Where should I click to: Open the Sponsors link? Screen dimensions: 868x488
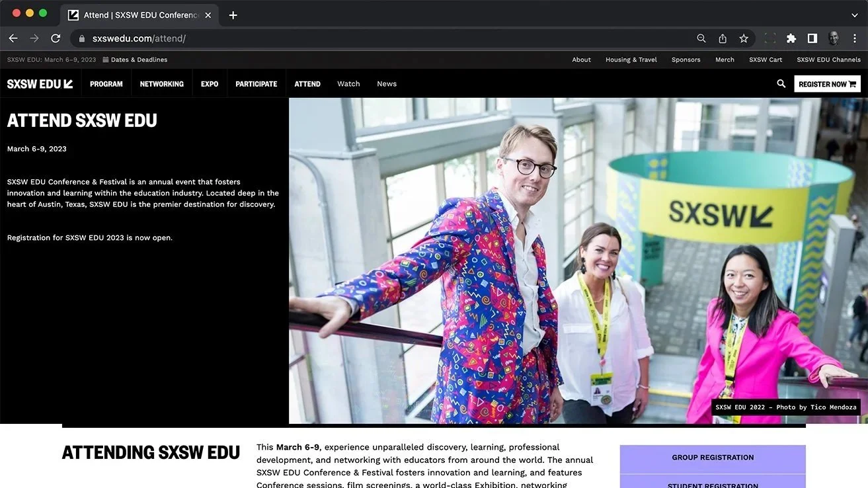point(686,60)
